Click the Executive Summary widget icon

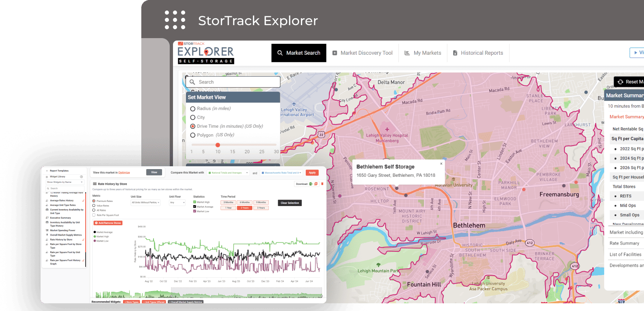click(x=47, y=218)
